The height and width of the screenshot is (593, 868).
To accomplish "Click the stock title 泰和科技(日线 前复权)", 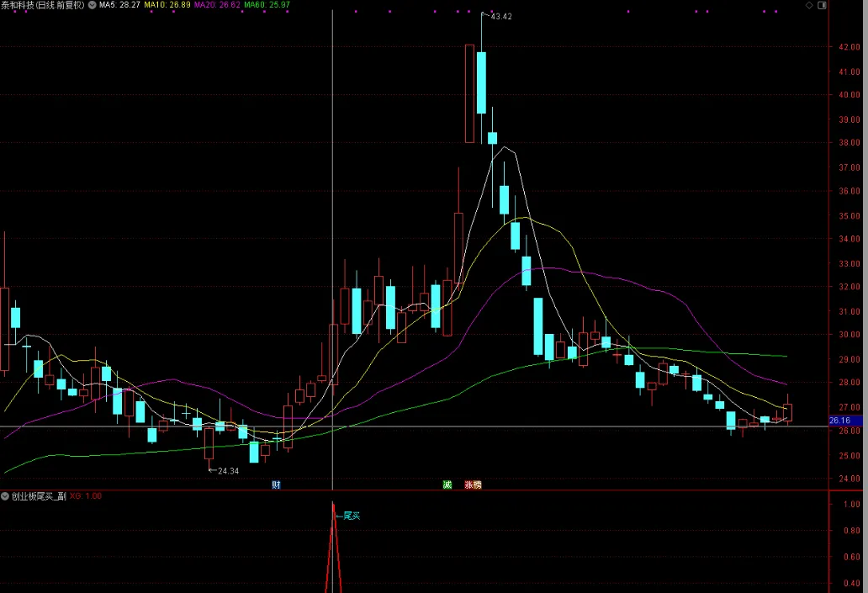I will (x=43, y=5).
